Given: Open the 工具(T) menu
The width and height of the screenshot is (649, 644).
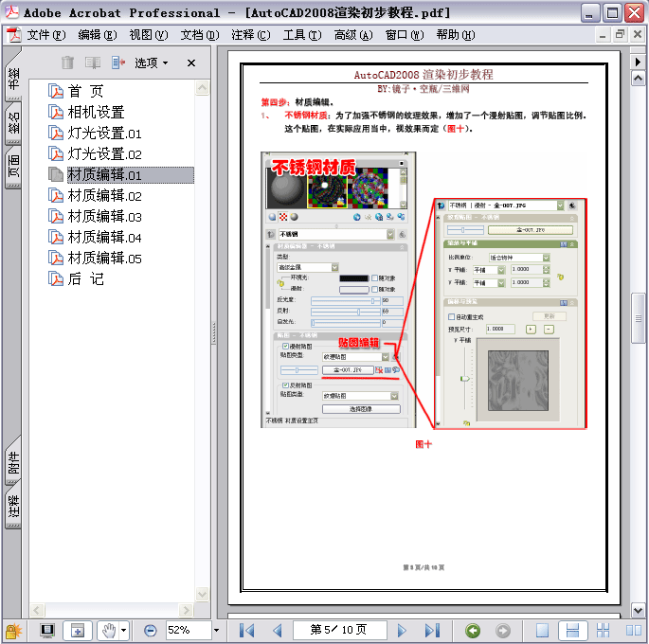Looking at the screenshot, I should (x=302, y=35).
